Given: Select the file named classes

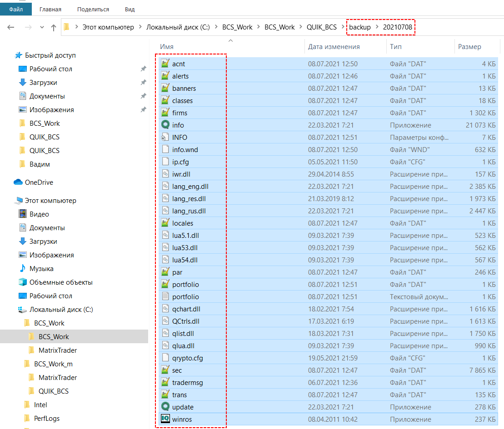Looking at the screenshot, I should 182,100.
